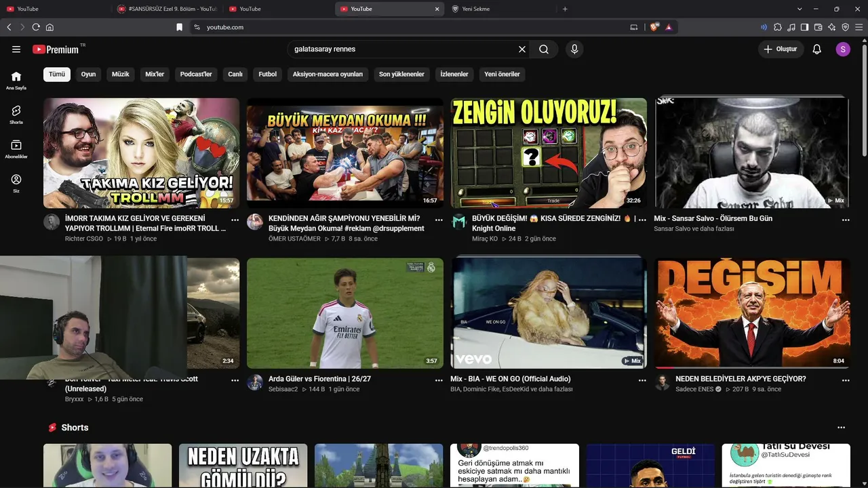Viewport: 868px width, 488px height.
Task: Open the notifications bell
Action: tap(817, 49)
